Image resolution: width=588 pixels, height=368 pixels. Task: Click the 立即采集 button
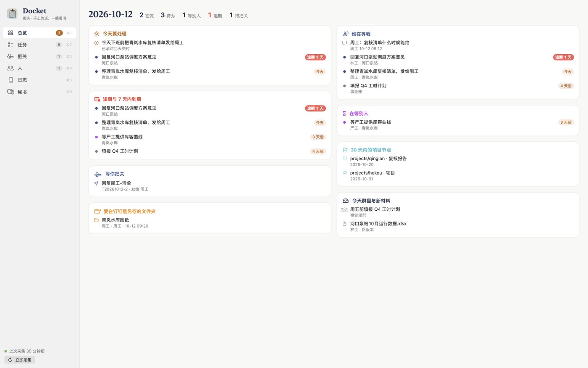coord(20,360)
